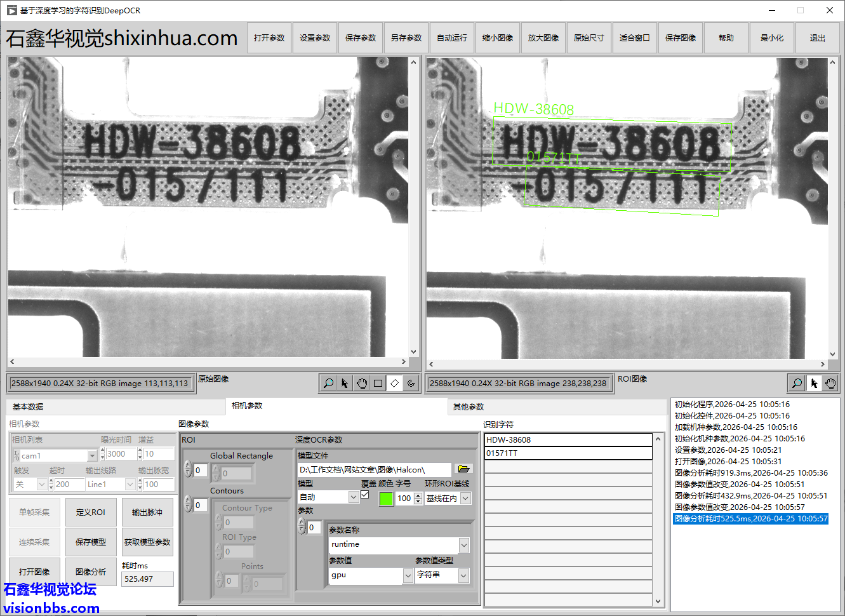Select the rotated rectangle ROI tool
Screen dimensions: 845x616
(394, 383)
